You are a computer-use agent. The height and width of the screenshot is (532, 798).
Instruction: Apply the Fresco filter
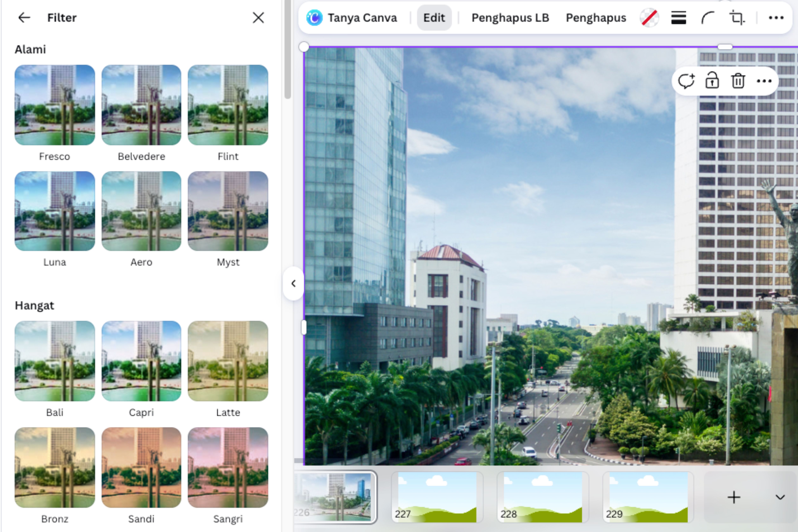point(55,105)
